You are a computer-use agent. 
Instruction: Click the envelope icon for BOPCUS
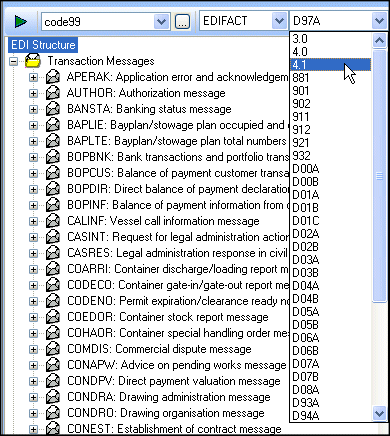point(53,173)
